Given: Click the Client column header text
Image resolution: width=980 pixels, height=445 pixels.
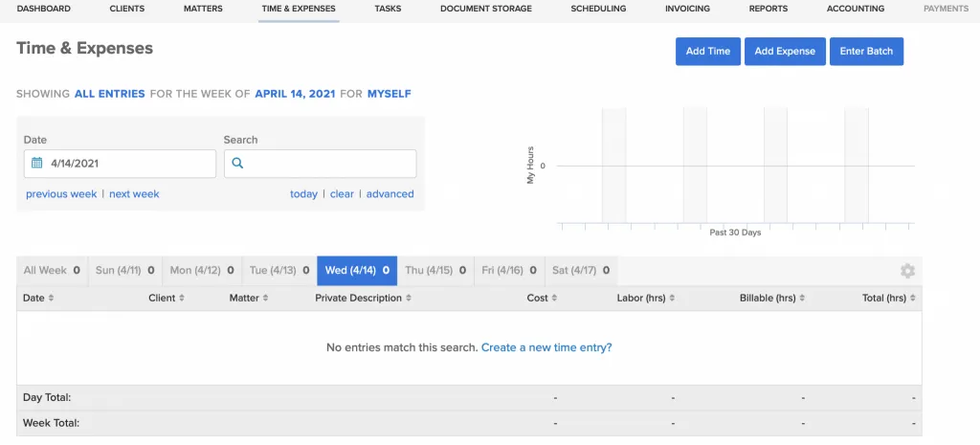Looking at the screenshot, I should click(162, 299).
